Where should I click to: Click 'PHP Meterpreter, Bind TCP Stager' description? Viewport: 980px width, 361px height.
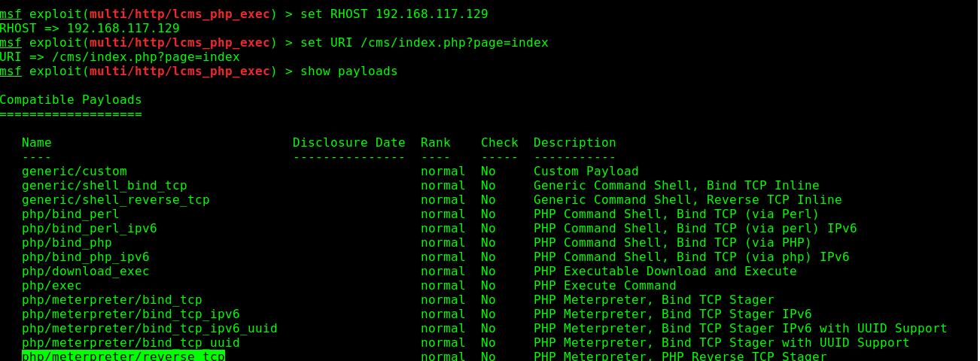654,300
